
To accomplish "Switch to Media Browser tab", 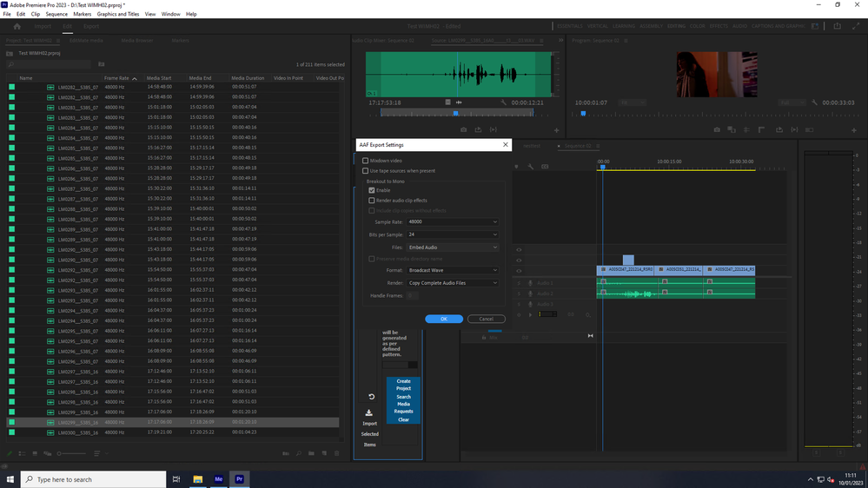I will [x=136, y=41].
